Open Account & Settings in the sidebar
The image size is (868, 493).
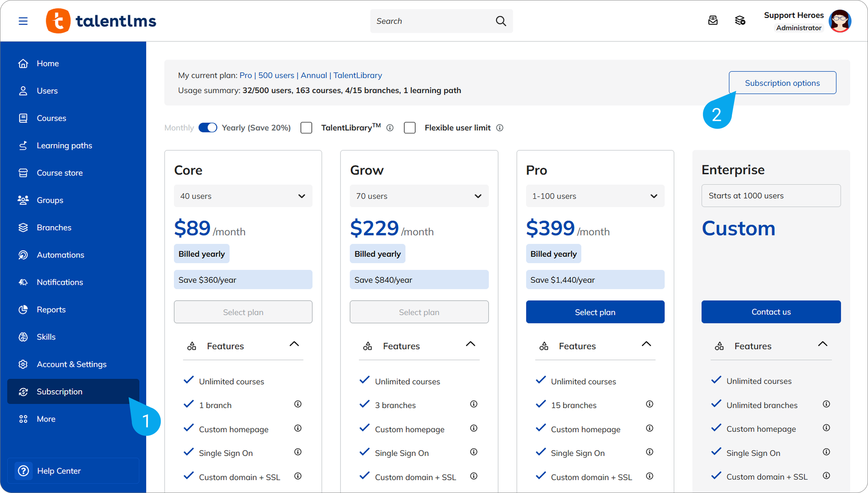(x=71, y=364)
